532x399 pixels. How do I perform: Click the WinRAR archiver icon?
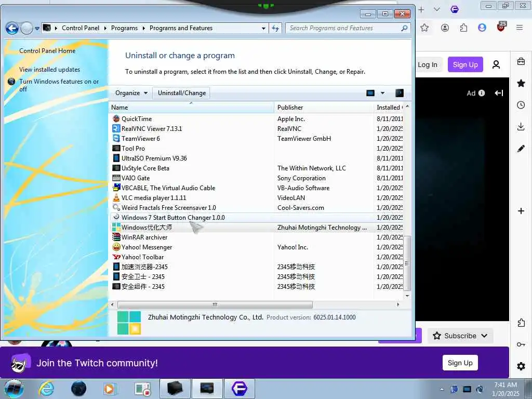[116, 237]
